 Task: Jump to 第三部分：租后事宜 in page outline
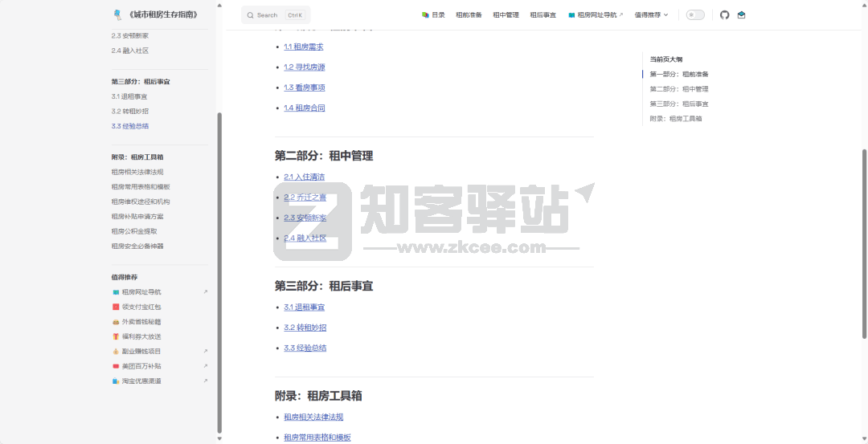point(678,104)
